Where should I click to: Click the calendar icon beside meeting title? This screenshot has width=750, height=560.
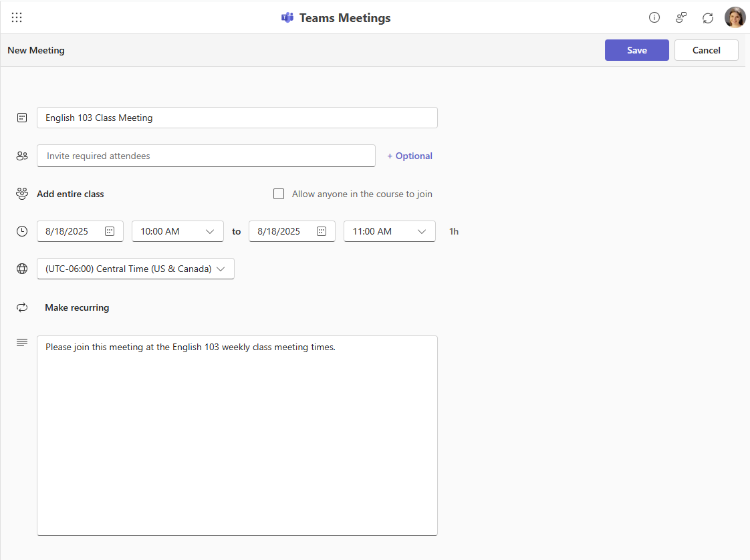[22, 118]
